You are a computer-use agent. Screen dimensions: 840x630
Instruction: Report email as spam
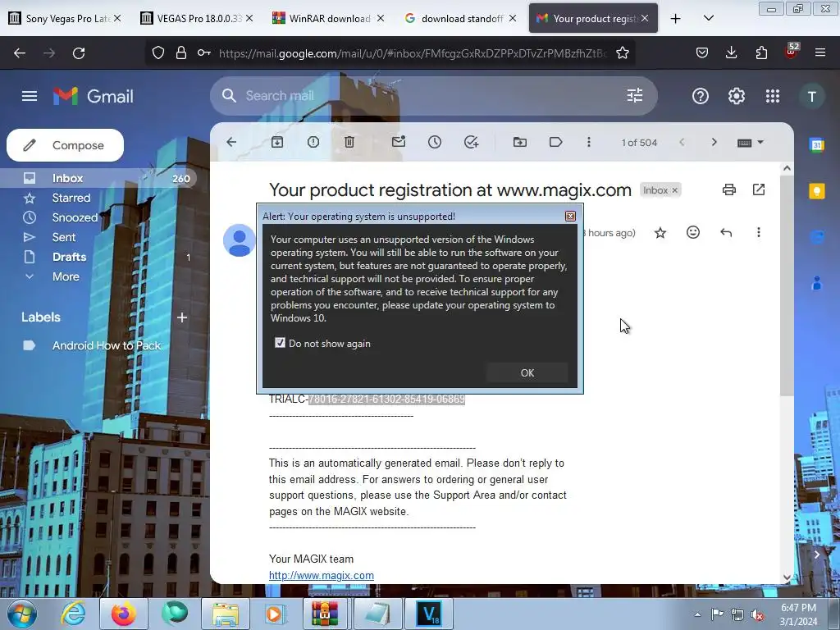[313, 142]
